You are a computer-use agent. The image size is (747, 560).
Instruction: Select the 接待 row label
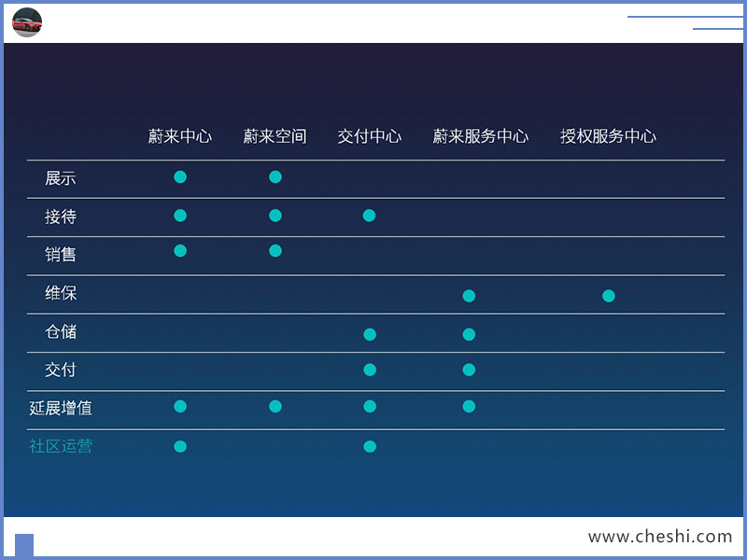[x=61, y=217]
